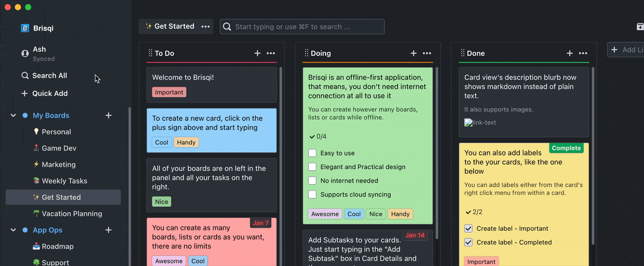Open the Vacation Planning board
Viewport: 644px width, 266px height.
click(x=63, y=214)
